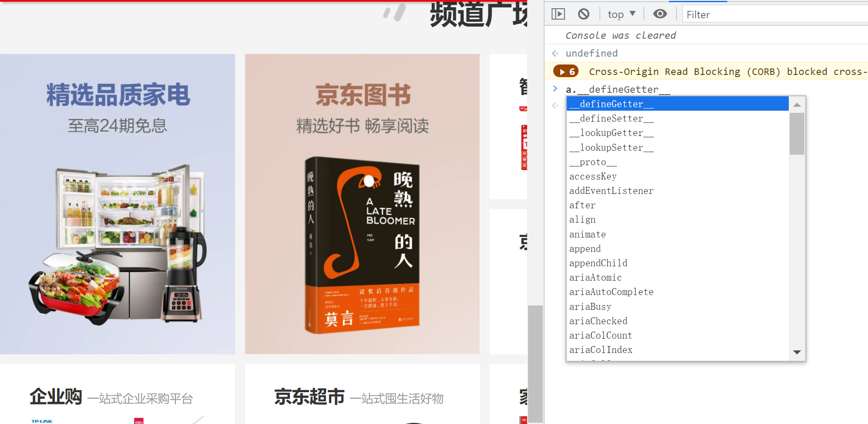Click the eye live expression icon
The image size is (868, 424).
click(660, 14)
